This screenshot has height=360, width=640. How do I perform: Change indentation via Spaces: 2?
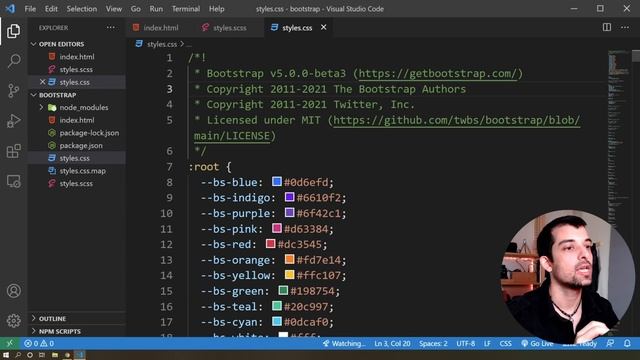[433, 344]
